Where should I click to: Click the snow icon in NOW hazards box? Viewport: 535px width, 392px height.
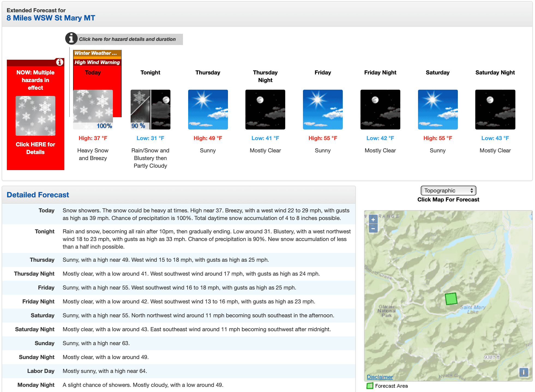tap(35, 116)
